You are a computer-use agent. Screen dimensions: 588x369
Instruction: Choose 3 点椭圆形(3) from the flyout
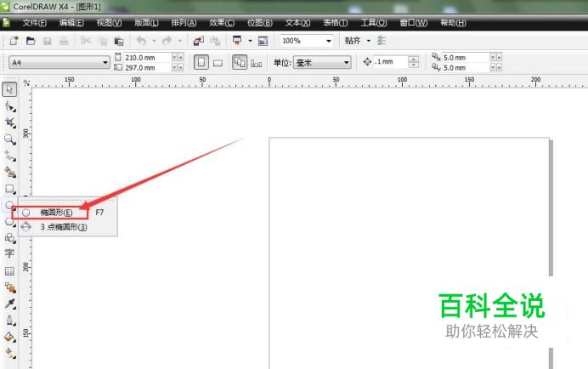[x=64, y=227]
